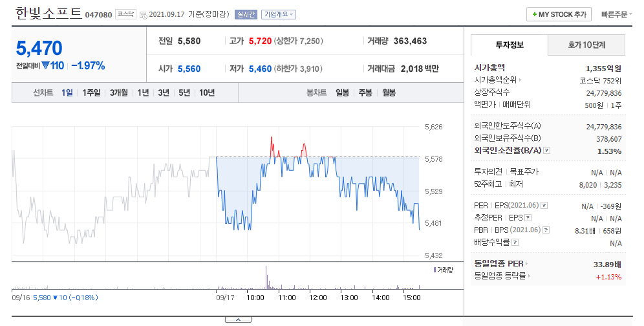The height and width of the screenshot is (326, 644).
Task: Open help icon next to 추정PER EPS
Action: pos(528,217)
